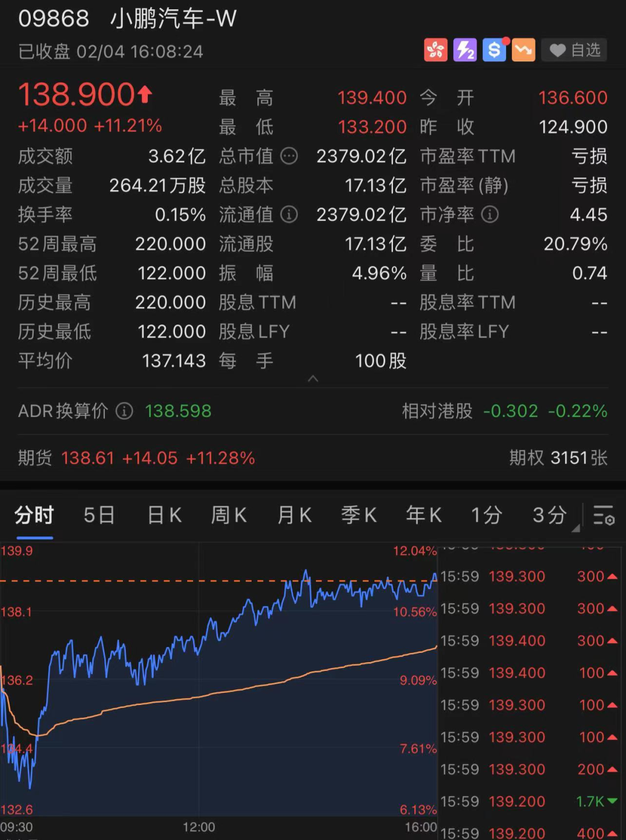Tap the 成交额 value 3.62亿
The height and width of the screenshot is (840, 626).
click(177, 156)
